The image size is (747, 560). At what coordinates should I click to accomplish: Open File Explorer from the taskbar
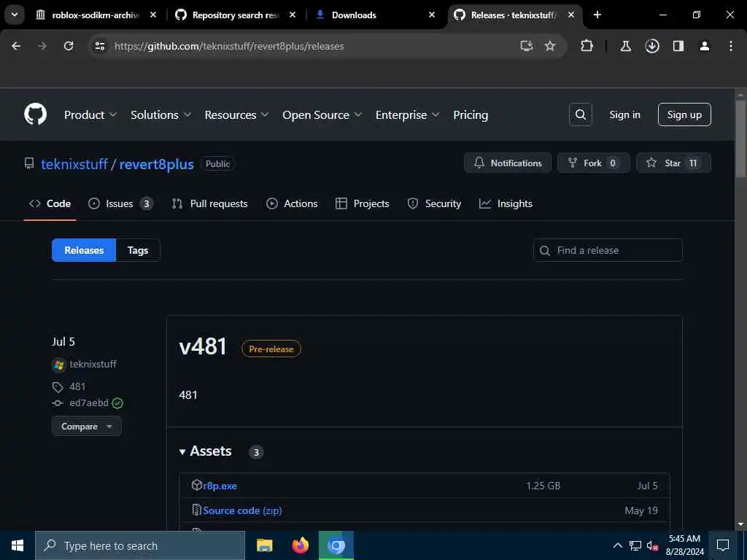[x=264, y=545]
